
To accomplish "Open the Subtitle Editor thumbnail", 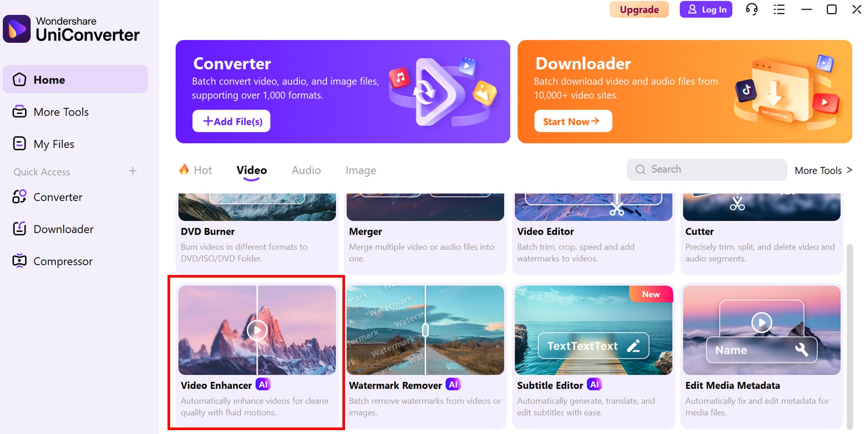I will click(x=593, y=330).
